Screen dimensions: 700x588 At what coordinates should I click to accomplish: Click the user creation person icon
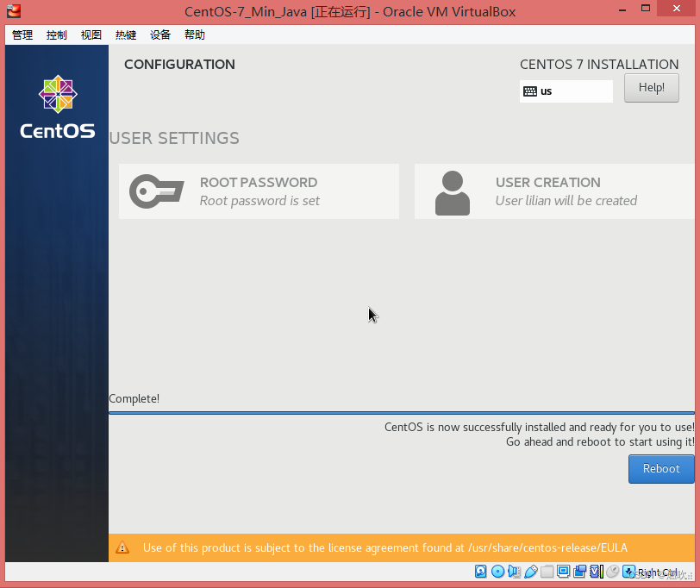pyautogui.click(x=453, y=193)
